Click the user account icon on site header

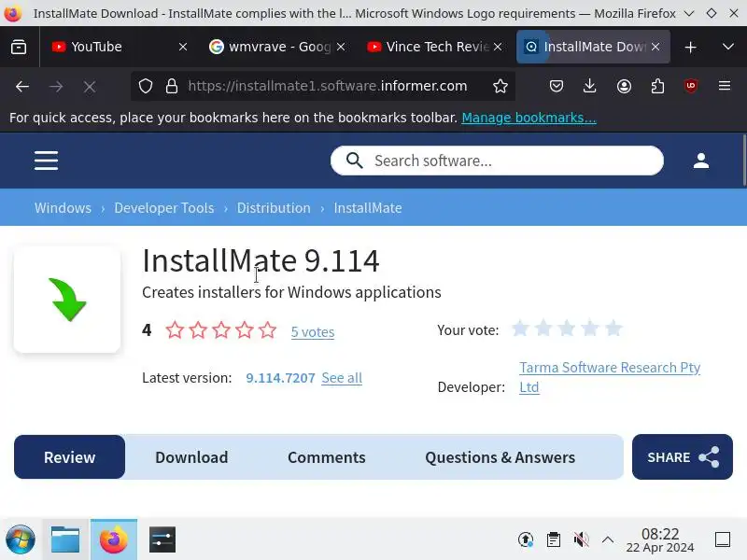point(701,161)
